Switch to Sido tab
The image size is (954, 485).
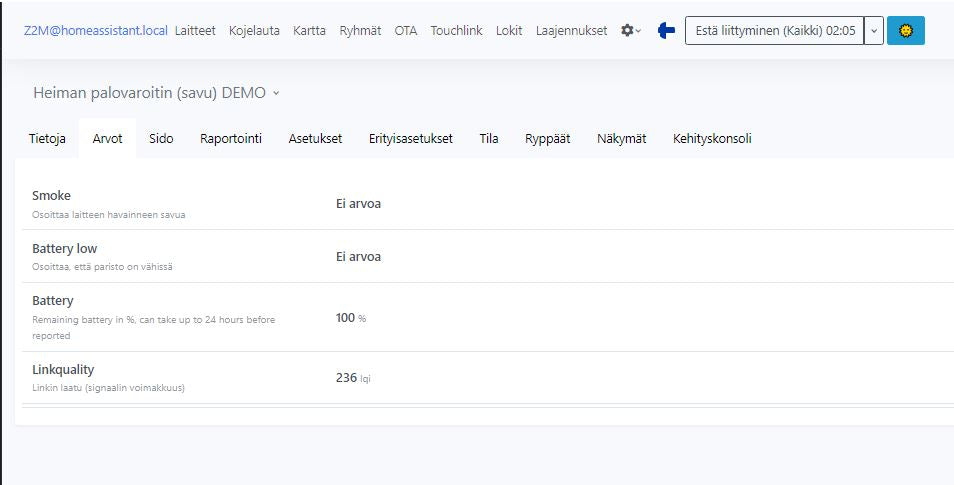point(161,139)
